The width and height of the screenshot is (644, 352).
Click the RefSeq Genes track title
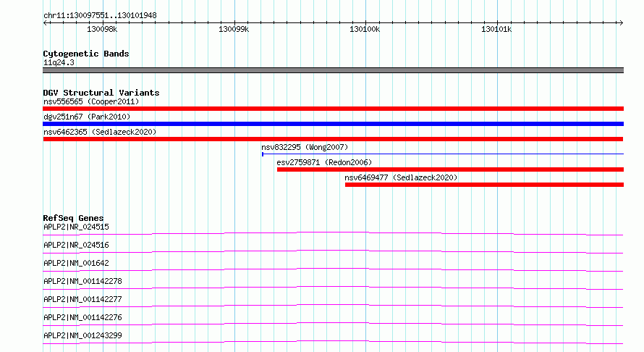click(x=73, y=218)
